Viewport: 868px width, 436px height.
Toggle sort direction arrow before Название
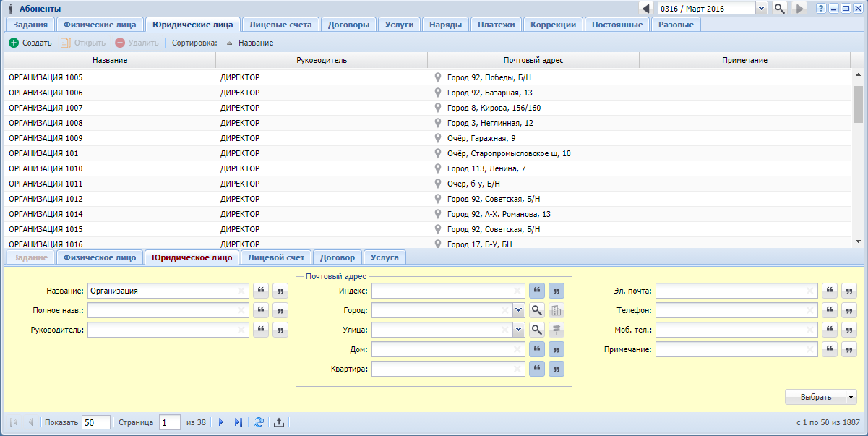coord(230,43)
